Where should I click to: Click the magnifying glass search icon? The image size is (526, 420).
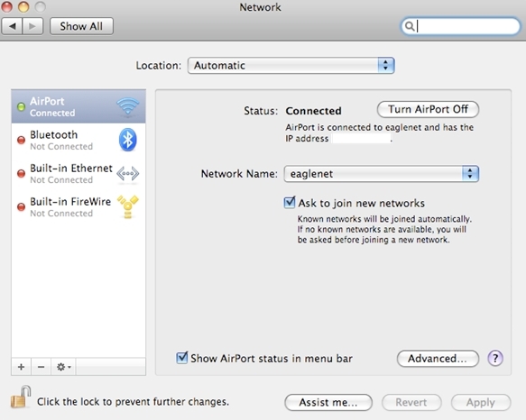[x=410, y=26]
